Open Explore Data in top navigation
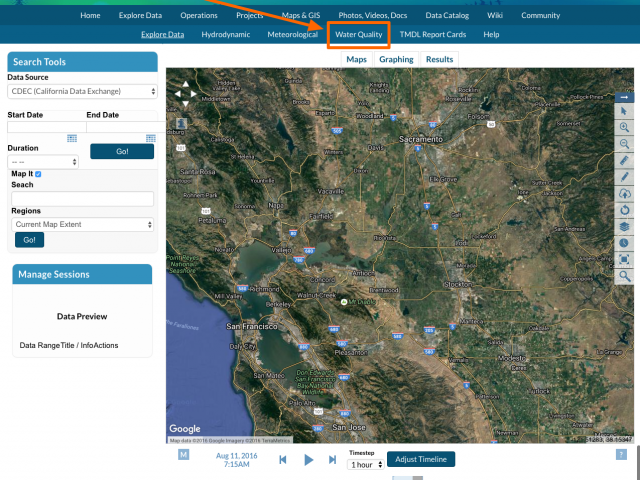Screen dimensions: 640x480 [140, 16]
